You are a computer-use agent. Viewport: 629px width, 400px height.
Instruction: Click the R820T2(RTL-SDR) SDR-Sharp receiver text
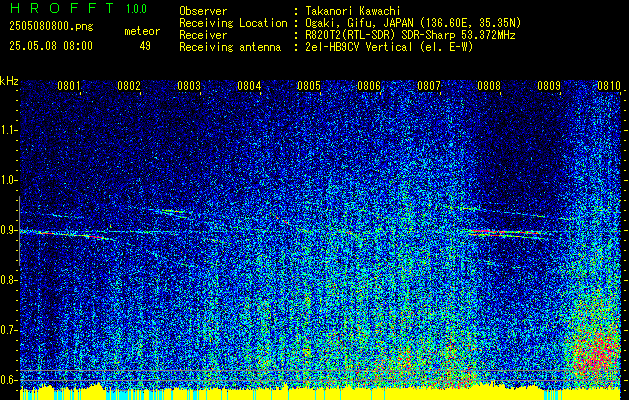coord(410,35)
